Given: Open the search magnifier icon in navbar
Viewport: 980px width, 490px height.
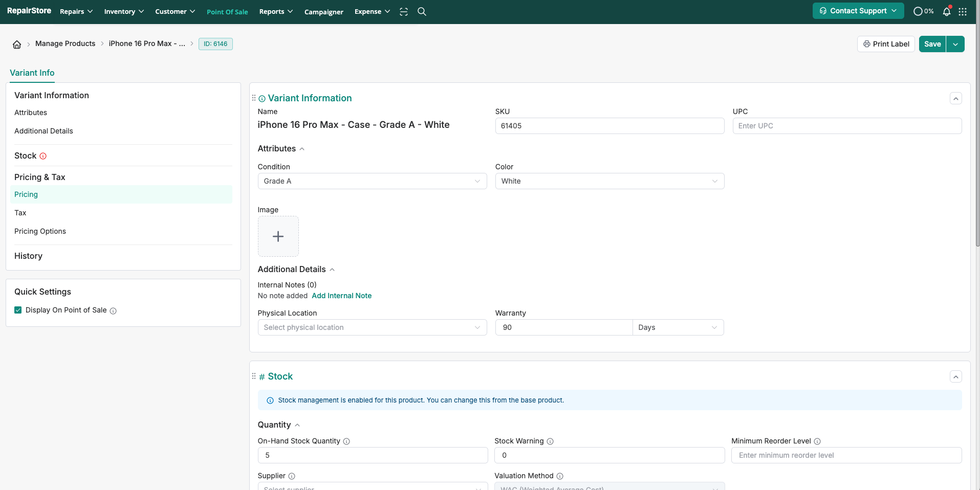Looking at the screenshot, I should pyautogui.click(x=422, y=11).
